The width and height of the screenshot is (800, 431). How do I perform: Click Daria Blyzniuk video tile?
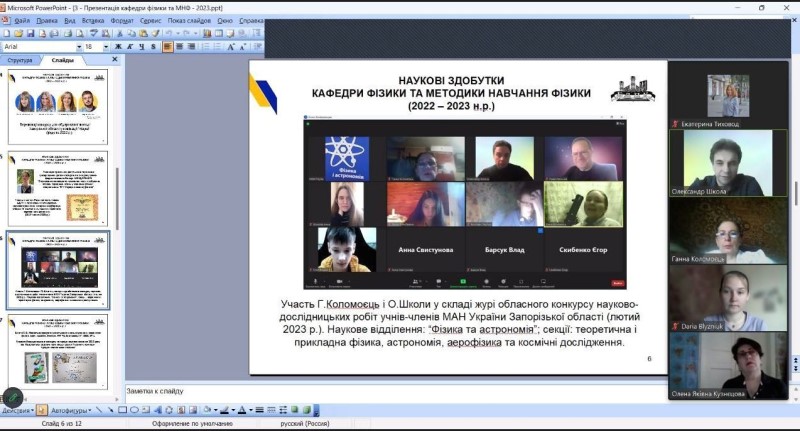[x=728, y=298]
